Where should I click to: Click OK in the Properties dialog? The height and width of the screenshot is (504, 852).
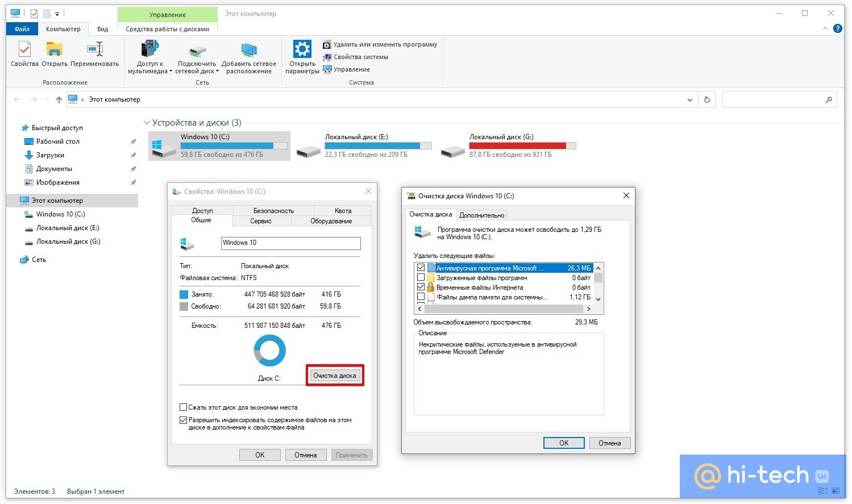(x=260, y=455)
